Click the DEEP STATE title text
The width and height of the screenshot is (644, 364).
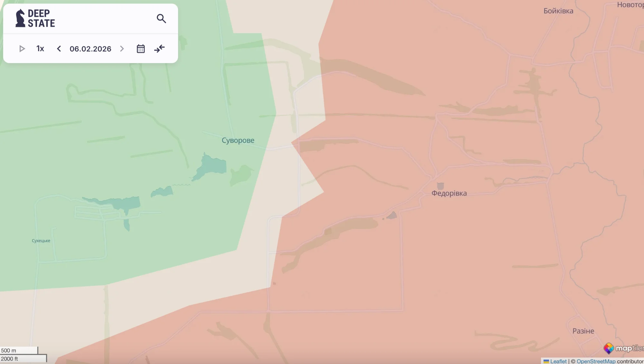coord(41,18)
